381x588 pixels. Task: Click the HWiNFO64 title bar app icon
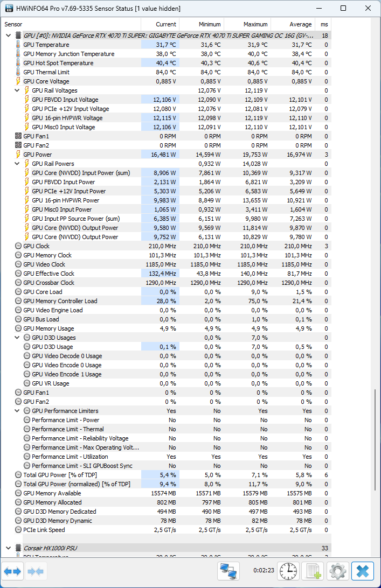coord(9,8)
